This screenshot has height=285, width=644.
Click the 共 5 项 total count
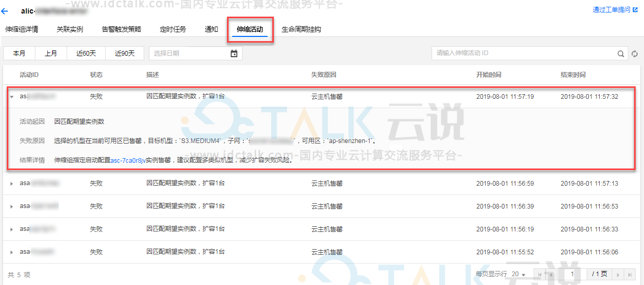(x=19, y=275)
